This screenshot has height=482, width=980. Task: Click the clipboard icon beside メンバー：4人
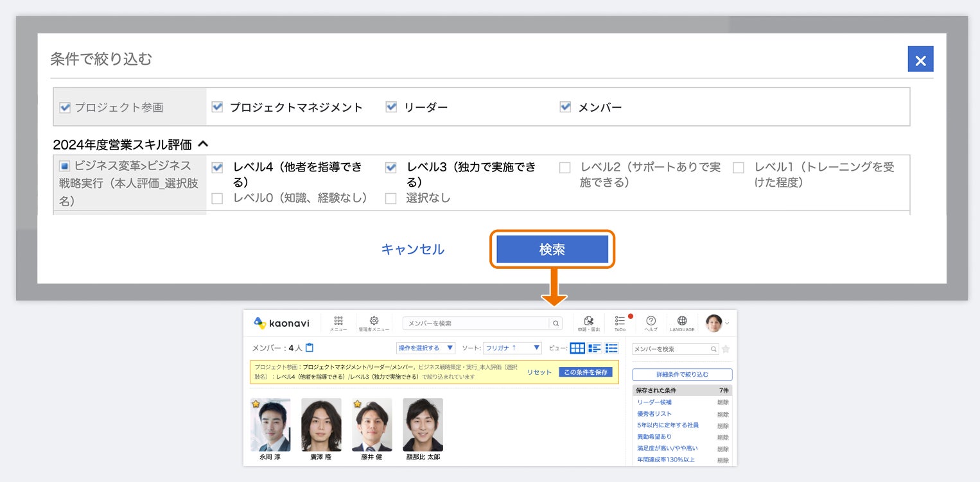click(310, 348)
